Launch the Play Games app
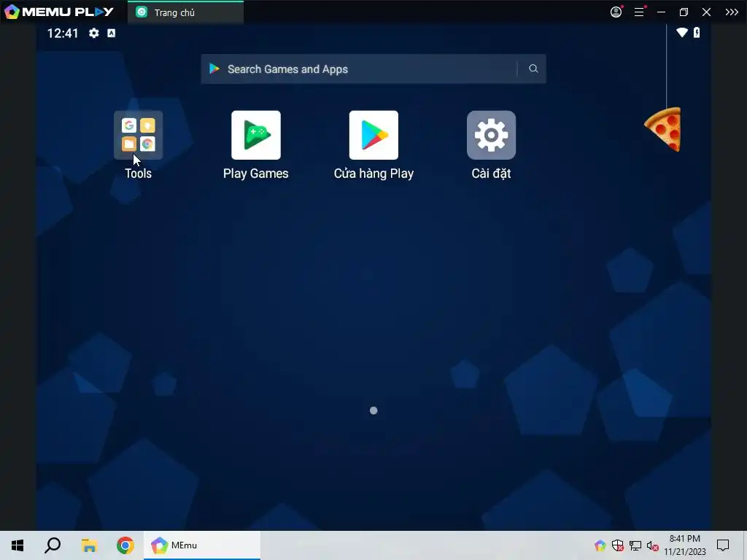 (256, 135)
